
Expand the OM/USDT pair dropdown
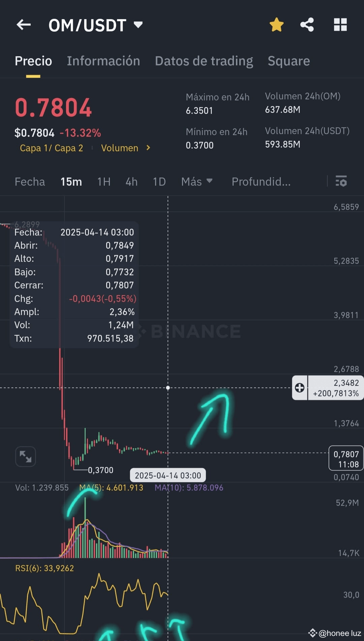pyautogui.click(x=139, y=25)
